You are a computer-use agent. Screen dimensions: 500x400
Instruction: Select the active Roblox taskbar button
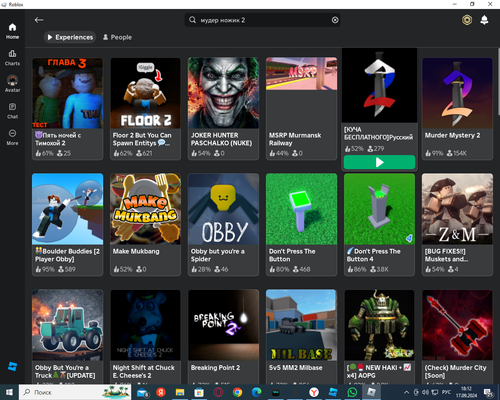point(371,392)
